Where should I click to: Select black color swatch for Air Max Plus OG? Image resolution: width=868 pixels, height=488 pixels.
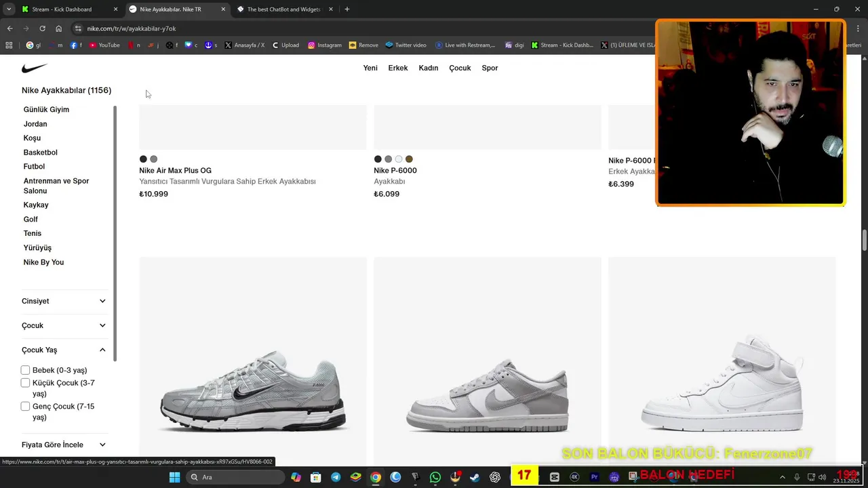coord(143,159)
